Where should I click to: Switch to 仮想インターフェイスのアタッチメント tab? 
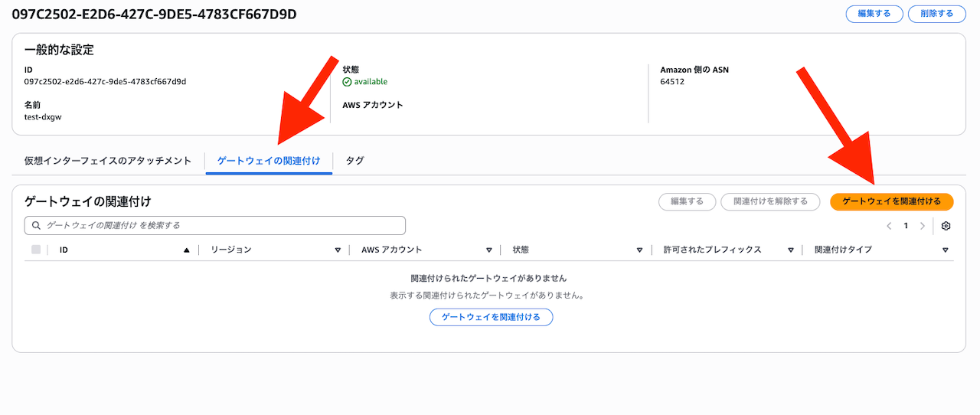click(108, 161)
